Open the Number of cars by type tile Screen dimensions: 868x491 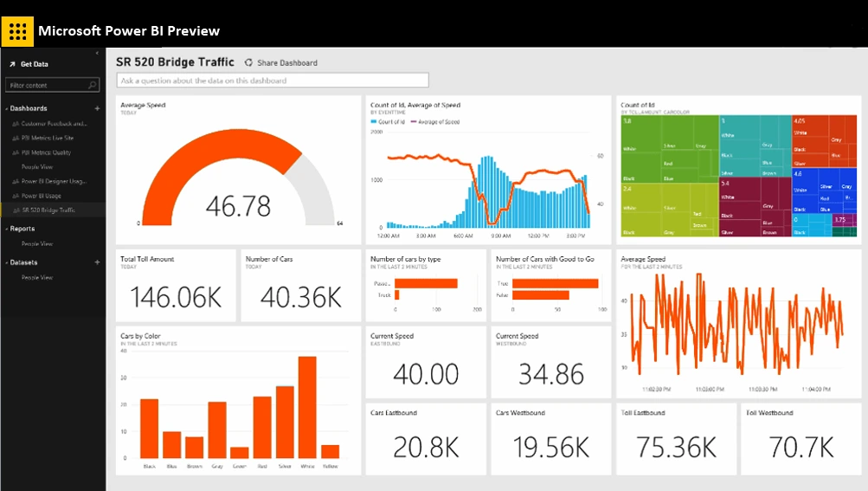click(x=426, y=286)
